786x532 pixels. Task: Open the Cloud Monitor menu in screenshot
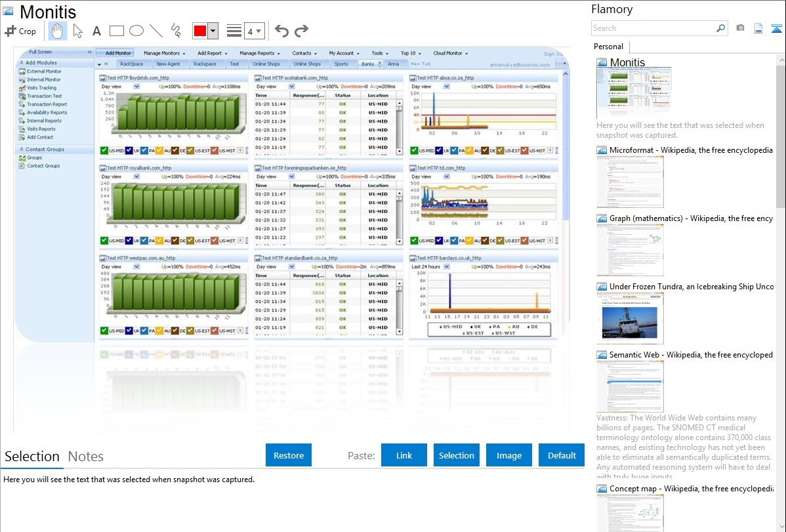[450, 53]
